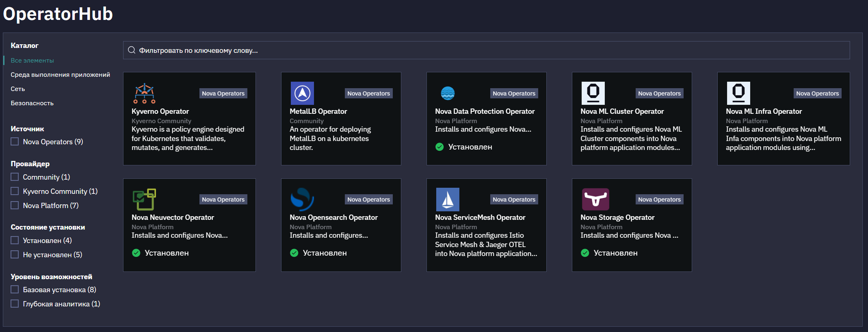868x332 pixels.
Task: Click the Каталог sidebar heading
Action: (x=24, y=46)
